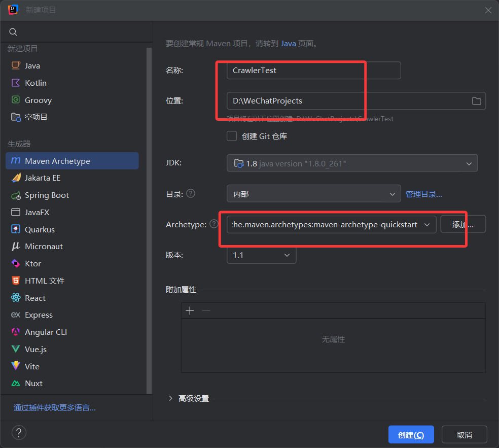Click the 创建(C) button
The height and width of the screenshot is (448, 499).
point(411,435)
